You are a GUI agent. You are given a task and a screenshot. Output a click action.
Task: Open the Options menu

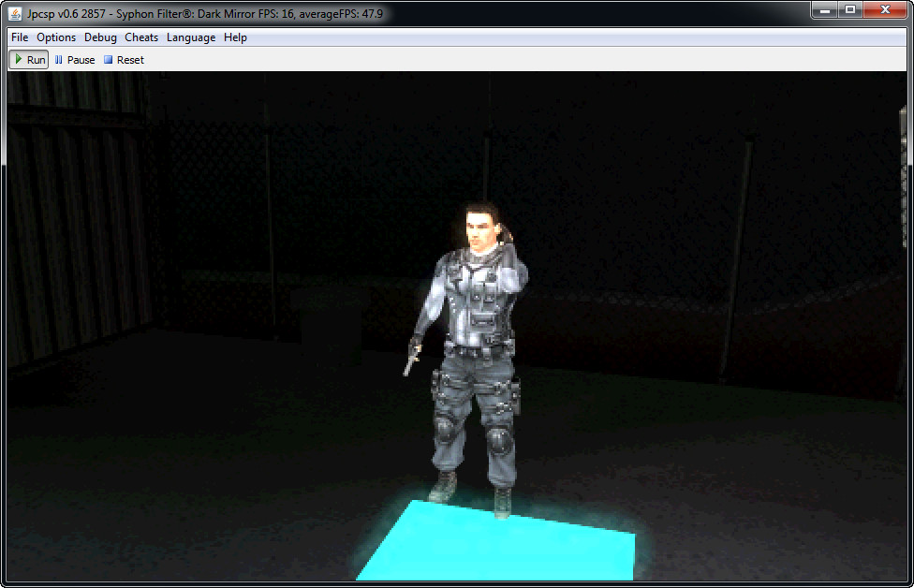tap(56, 37)
